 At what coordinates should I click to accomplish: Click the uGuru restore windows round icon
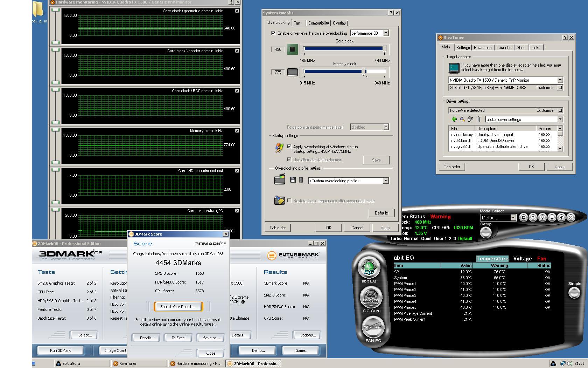click(561, 217)
